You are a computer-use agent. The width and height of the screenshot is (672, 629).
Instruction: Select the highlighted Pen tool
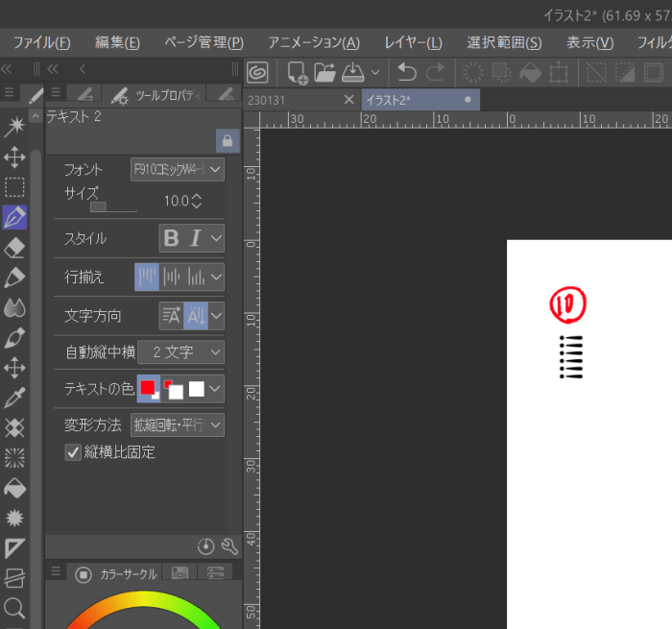point(14,217)
